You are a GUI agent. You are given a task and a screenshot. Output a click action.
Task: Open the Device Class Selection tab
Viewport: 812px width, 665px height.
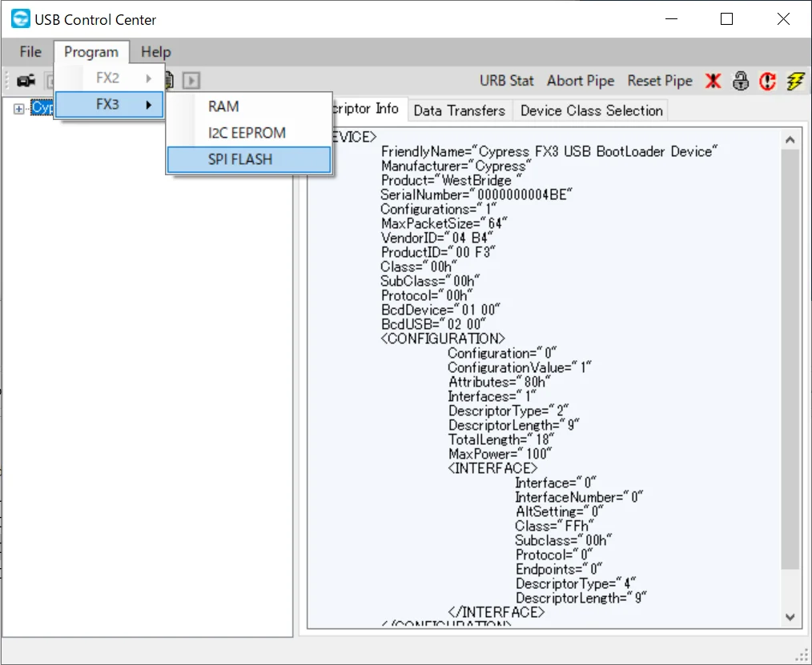pyautogui.click(x=592, y=110)
